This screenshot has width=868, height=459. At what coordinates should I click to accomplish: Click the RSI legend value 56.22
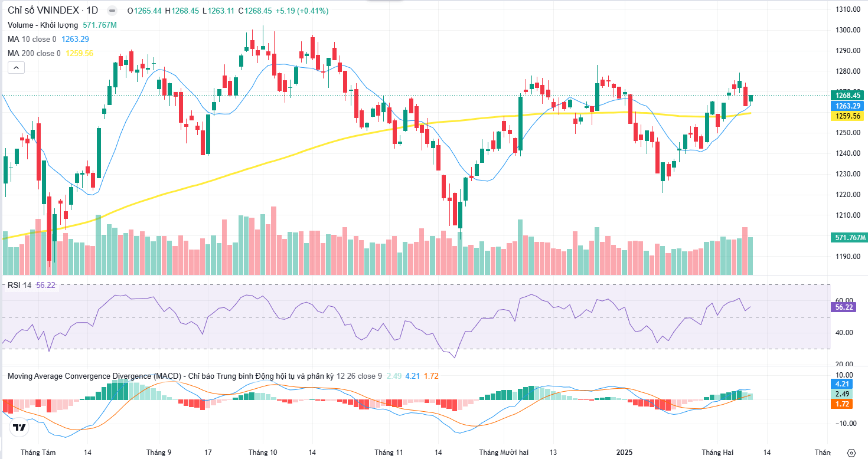click(45, 285)
